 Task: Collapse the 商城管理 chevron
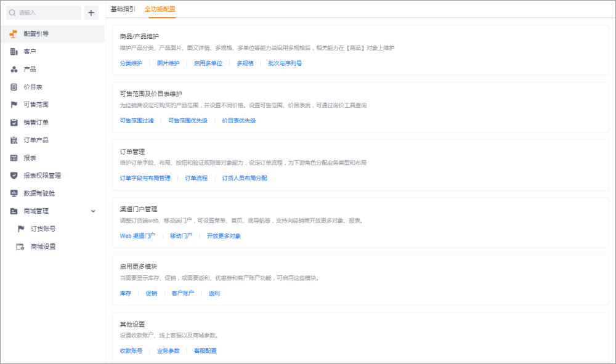click(x=93, y=211)
